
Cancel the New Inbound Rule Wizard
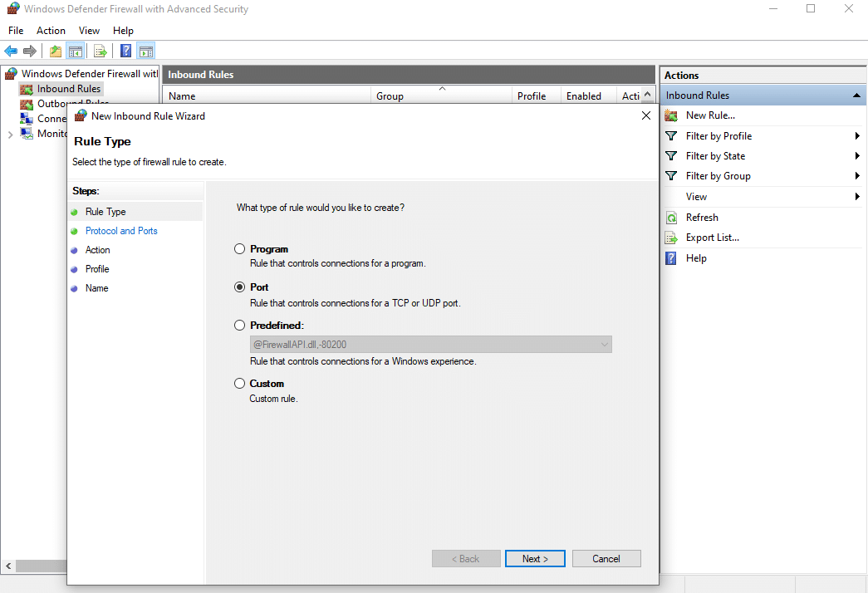606,559
